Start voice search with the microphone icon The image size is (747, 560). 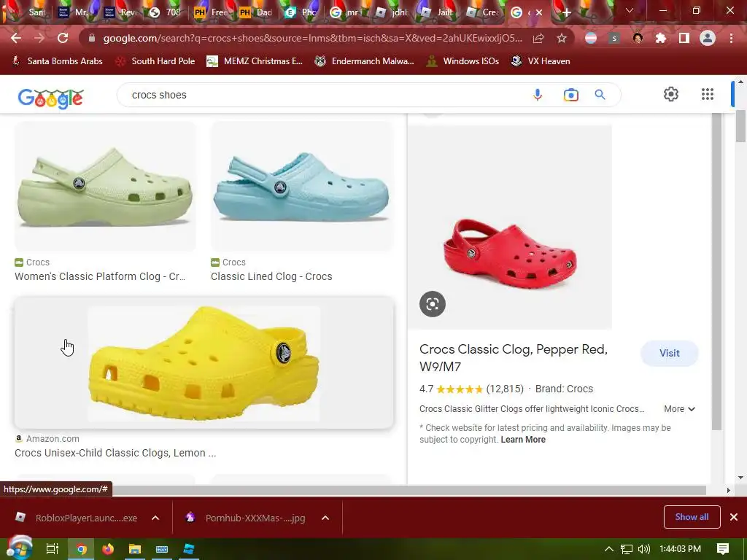tap(538, 95)
